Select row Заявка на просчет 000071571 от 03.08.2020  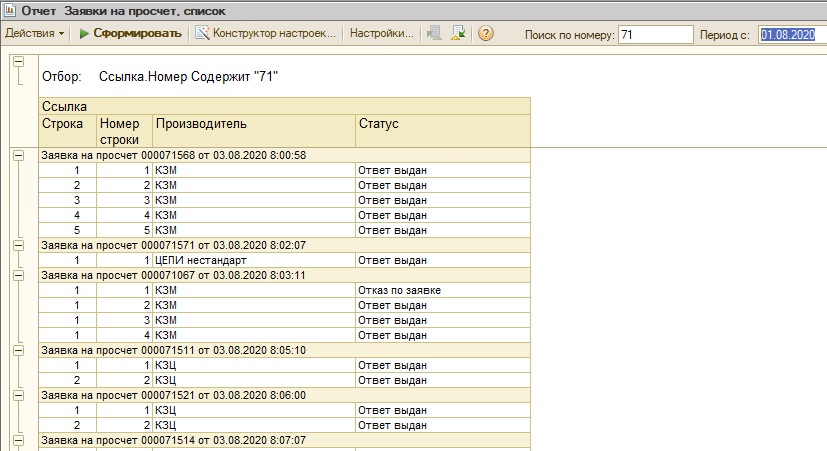[x=284, y=245]
